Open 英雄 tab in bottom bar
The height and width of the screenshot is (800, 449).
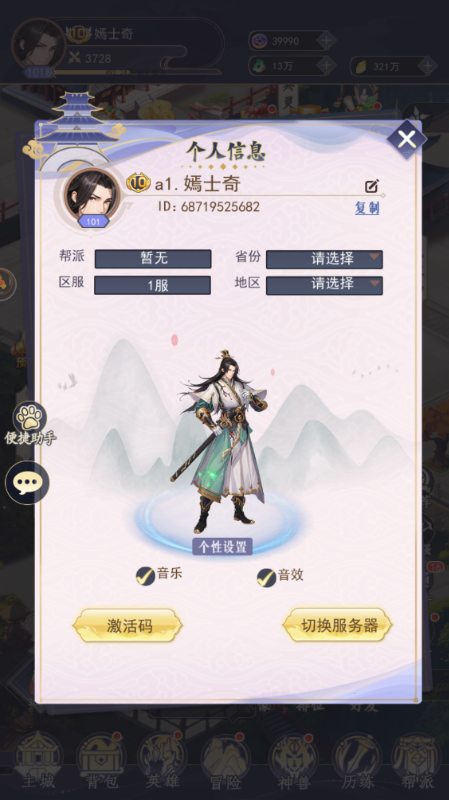(x=162, y=761)
